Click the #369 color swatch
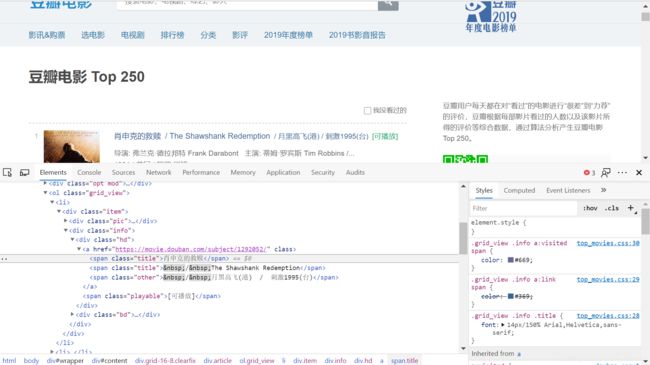The height and width of the screenshot is (365, 650). coord(511,296)
